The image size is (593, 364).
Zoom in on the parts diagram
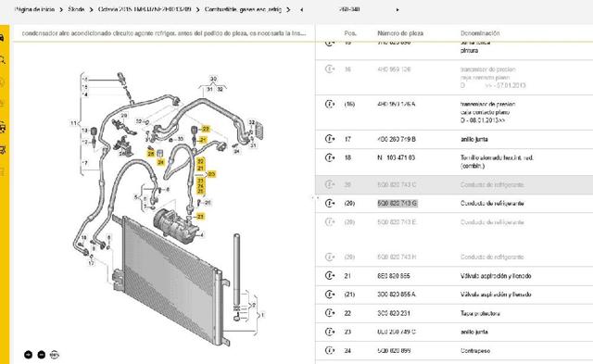[29, 355]
